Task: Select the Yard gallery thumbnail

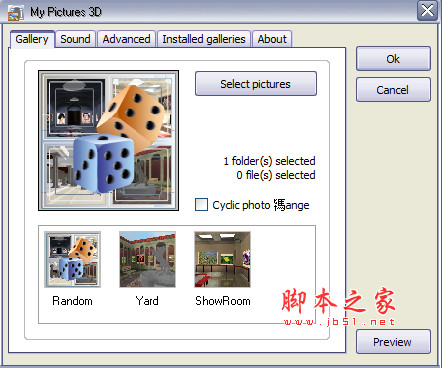Action: click(147, 259)
